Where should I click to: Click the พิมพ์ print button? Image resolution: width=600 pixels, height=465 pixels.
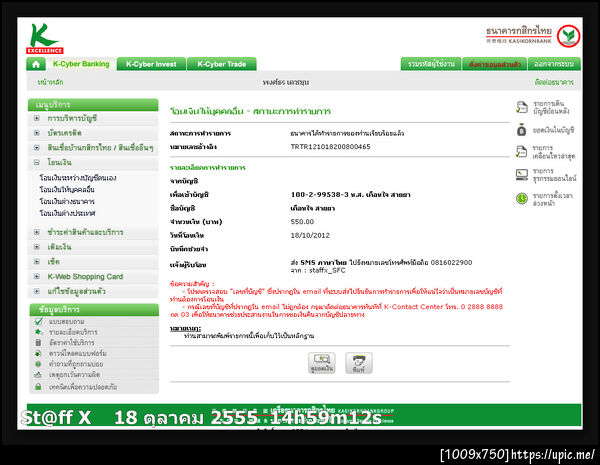pos(359,363)
